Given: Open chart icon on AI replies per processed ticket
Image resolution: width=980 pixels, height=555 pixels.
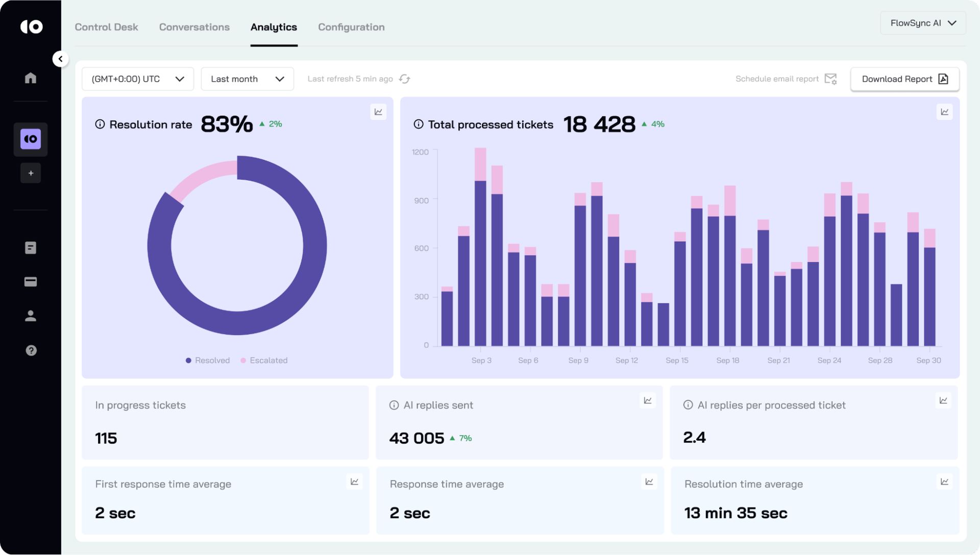Looking at the screenshot, I should (943, 400).
